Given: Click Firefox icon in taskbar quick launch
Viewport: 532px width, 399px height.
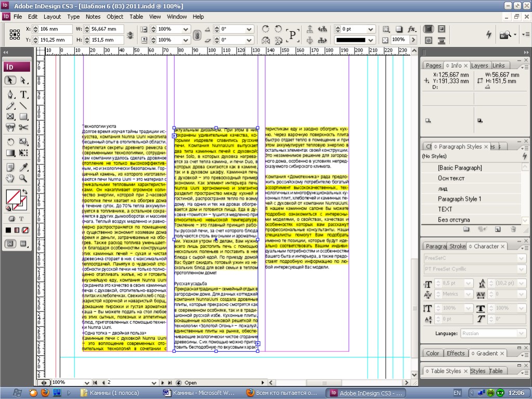Looking at the screenshot, I should [45, 393].
